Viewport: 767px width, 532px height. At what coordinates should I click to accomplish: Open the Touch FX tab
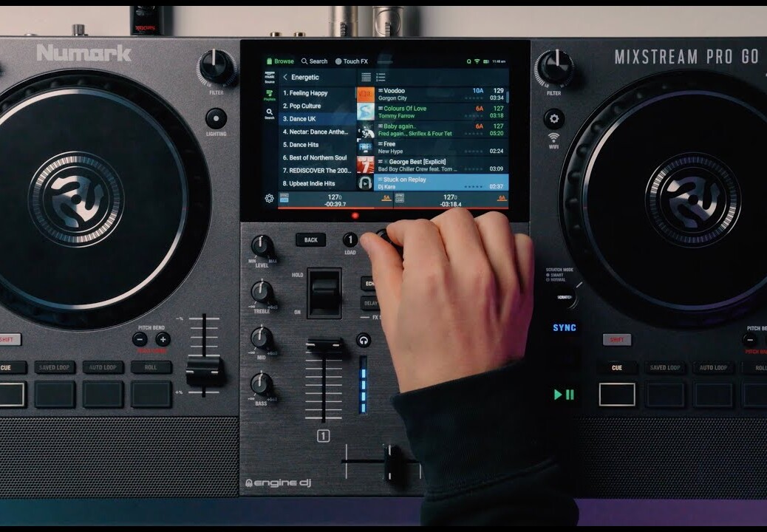(x=351, y=61)
